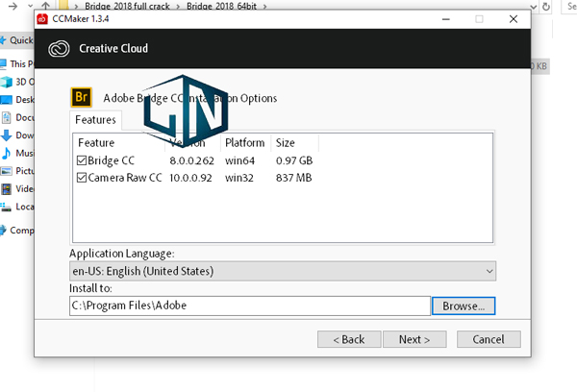Select the 10.0.0.92 version cell
The width and height of the screenshot is (577, 392).
point(190,178)
